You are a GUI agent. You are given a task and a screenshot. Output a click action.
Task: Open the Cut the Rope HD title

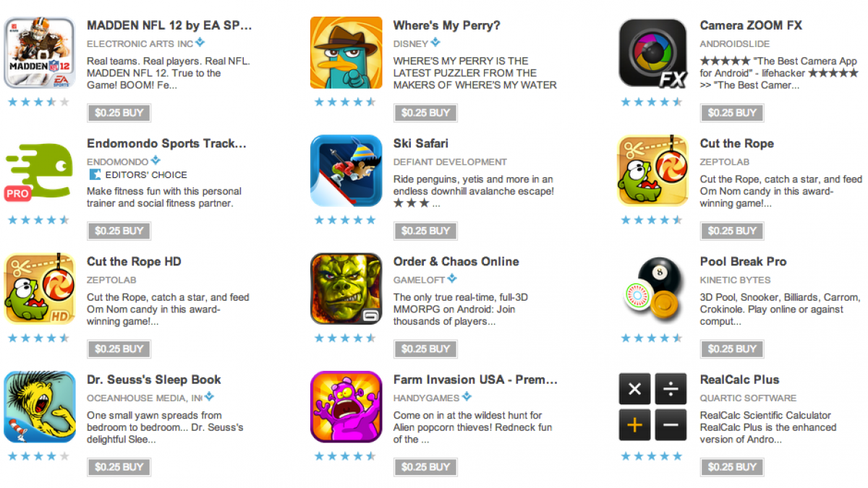pyautogui.click(x=134, y=262)
